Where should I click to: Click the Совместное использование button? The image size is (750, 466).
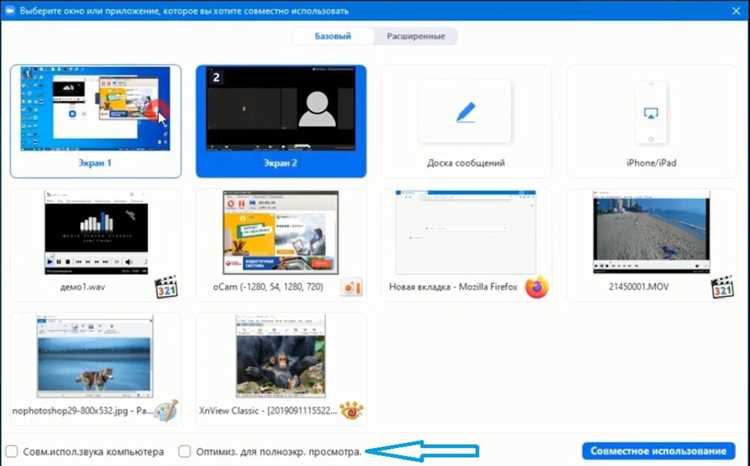click(x=658, y=451)
